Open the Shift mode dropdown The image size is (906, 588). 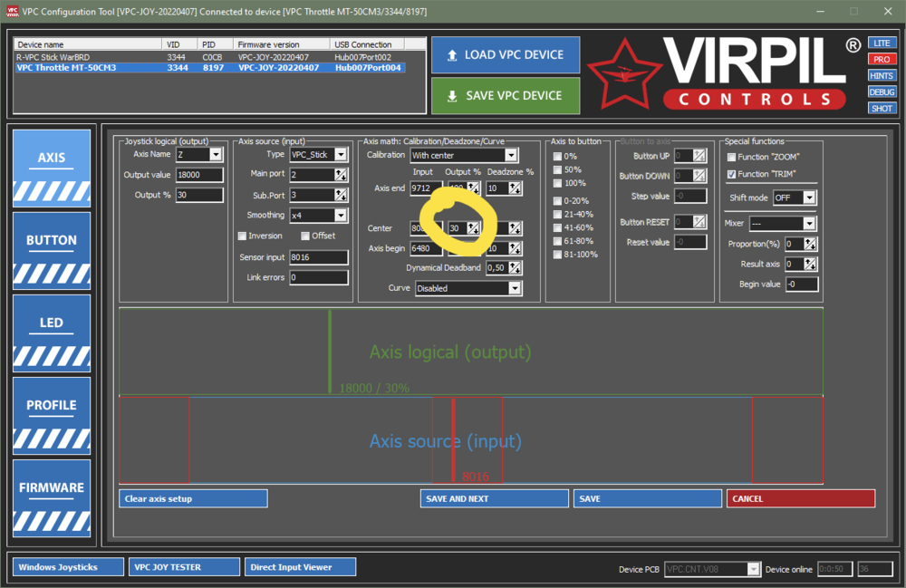click(x=809, y=198)
